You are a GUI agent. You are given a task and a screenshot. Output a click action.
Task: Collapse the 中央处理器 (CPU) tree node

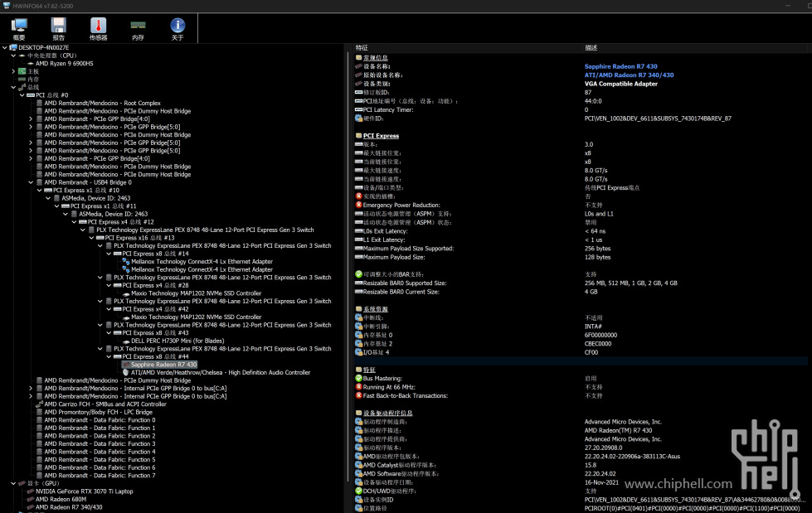click(x=13, y=56)
